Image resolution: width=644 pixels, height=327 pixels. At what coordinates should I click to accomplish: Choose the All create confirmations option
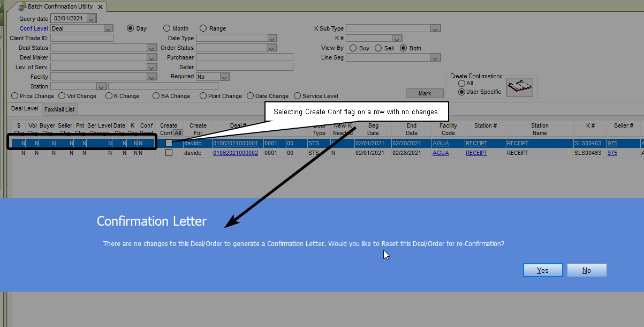tap(461, 83)
